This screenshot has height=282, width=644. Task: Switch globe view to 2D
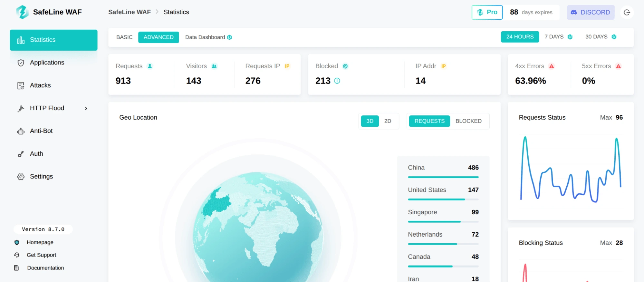point(388,121)
